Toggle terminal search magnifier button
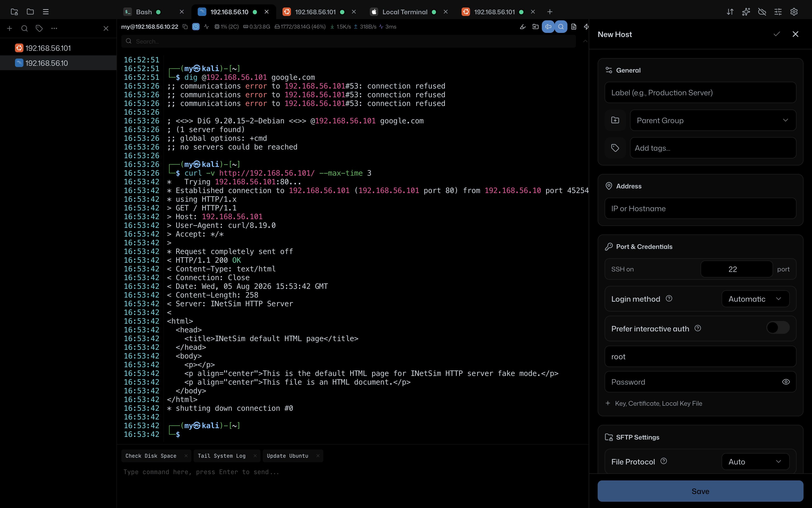This screenshot has height=508, width=812. [x=561, y=27]
